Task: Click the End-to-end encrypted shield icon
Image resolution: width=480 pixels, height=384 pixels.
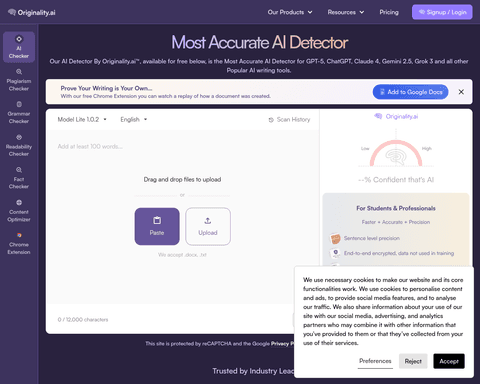Action: coord(335,253)
